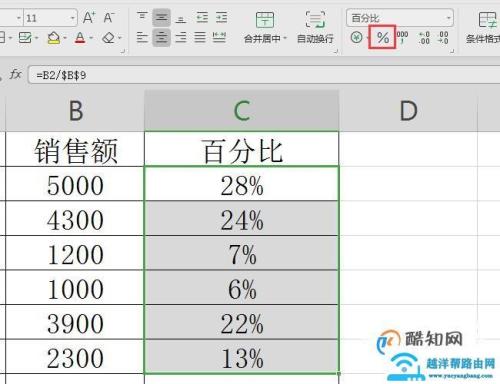Screen dimensions: 500x384
Task: Click the formula bar input field
Action: coord(264,75)
